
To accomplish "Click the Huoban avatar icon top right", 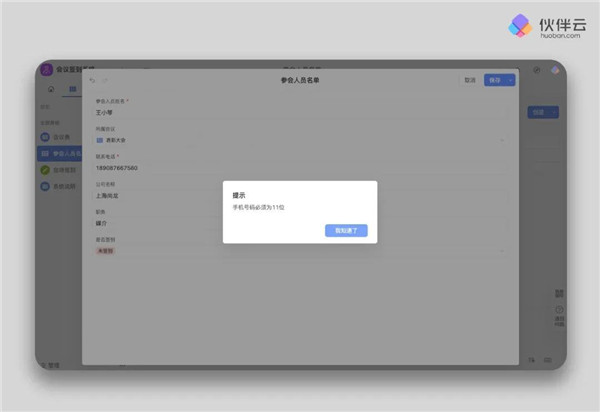I will click(x=553, y=70).
